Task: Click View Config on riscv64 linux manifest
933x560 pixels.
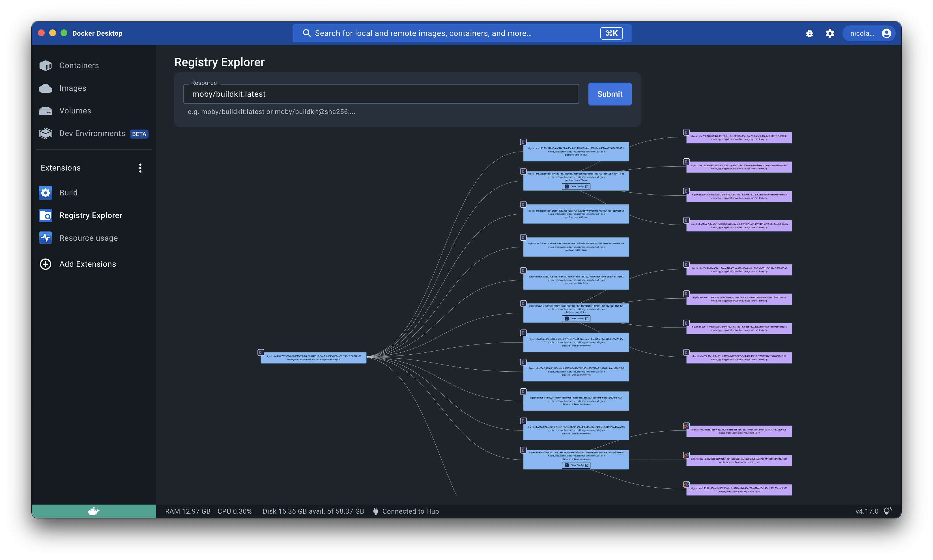Action: click(576, 318)
